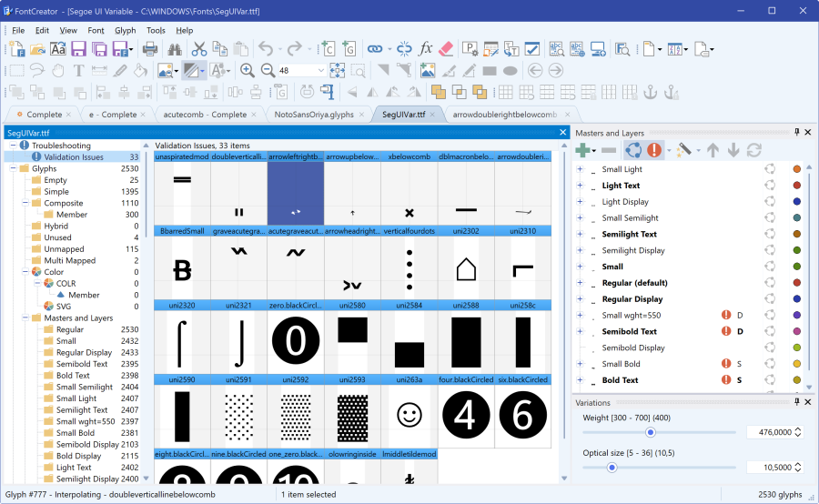
Task: Open the File menu
Action: pyautogui.click(x=18, y=30)
